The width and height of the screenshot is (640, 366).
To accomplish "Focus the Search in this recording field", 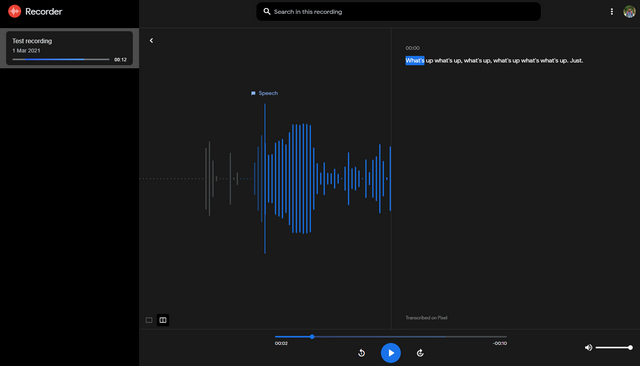I will [398, 11].
